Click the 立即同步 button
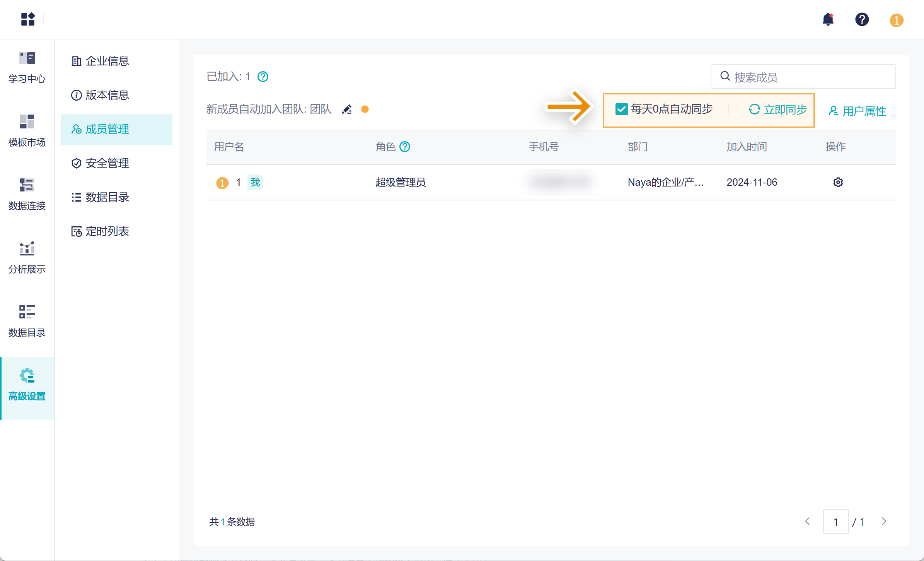The width and height of the screenshot is (924, 561). 778,109
